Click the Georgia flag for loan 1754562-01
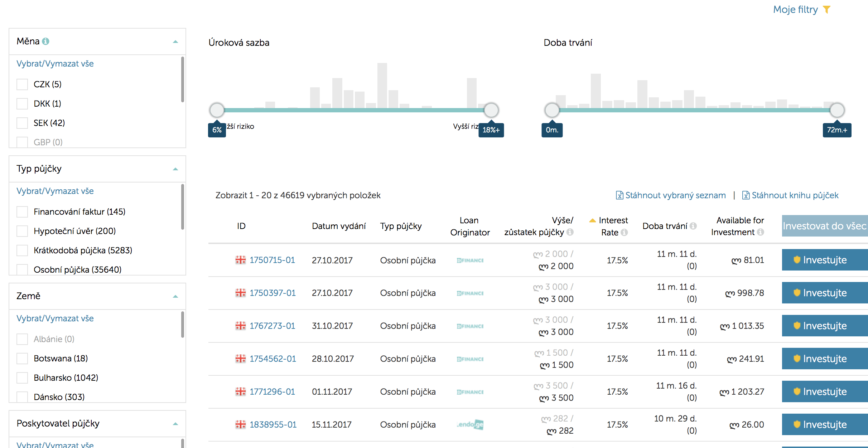Screen dimensions: 868x448 (241, 359)
